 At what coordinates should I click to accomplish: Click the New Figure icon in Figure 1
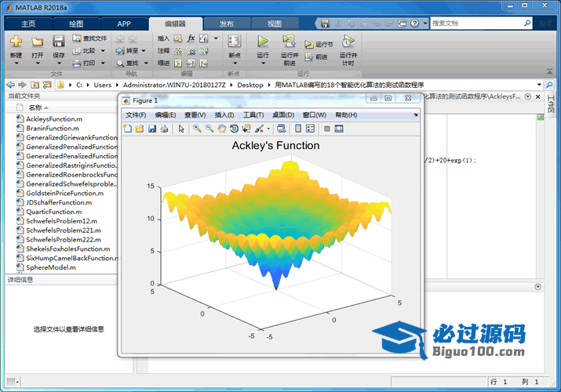(127, 129)
